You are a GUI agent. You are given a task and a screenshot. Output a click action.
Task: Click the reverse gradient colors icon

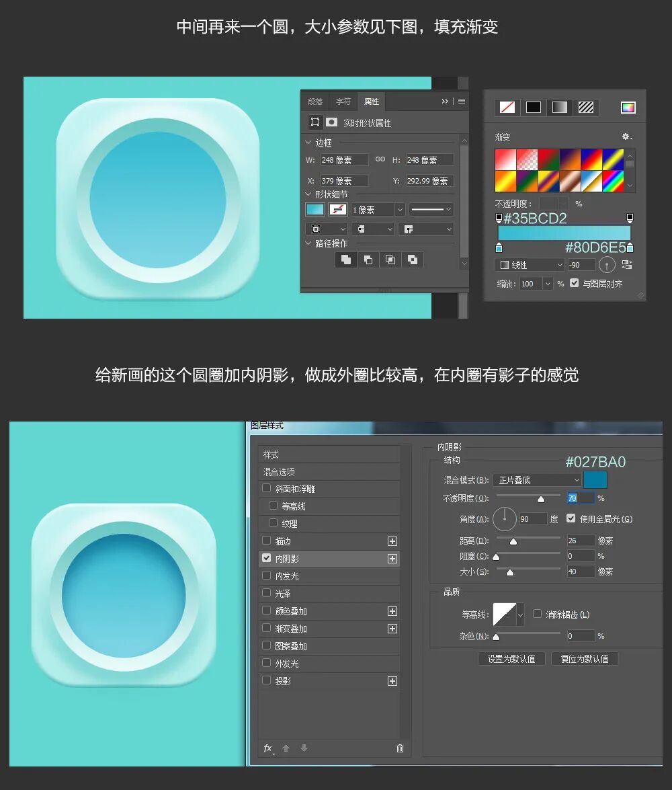pos(626,265)
